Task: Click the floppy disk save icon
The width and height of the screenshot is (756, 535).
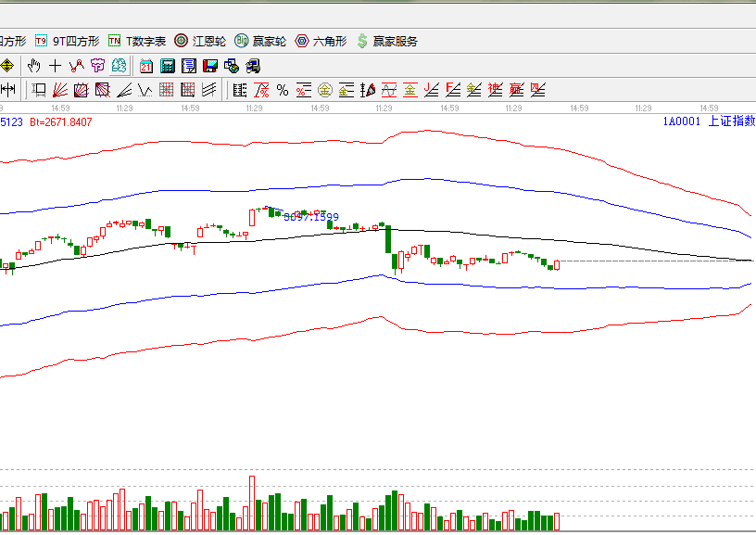Action: (210, 66)
